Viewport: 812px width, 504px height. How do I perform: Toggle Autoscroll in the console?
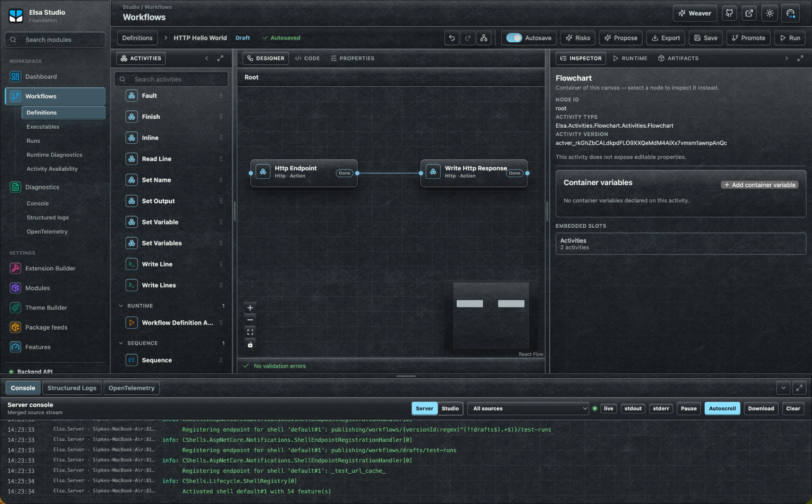pyautogui.click(x=722, y=408)
